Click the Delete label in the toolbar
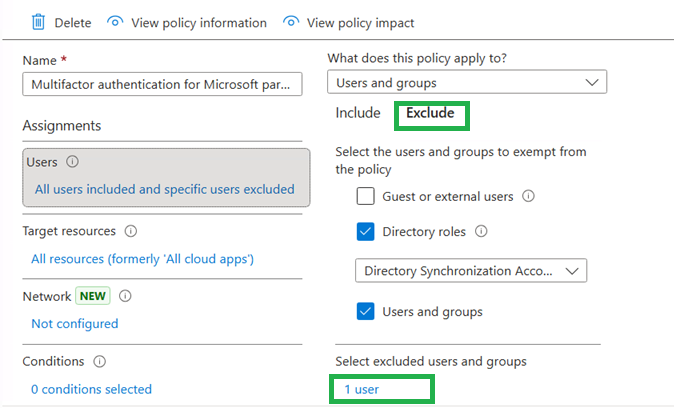This screenshot has height=408, width=674. (x=73, y=23)
